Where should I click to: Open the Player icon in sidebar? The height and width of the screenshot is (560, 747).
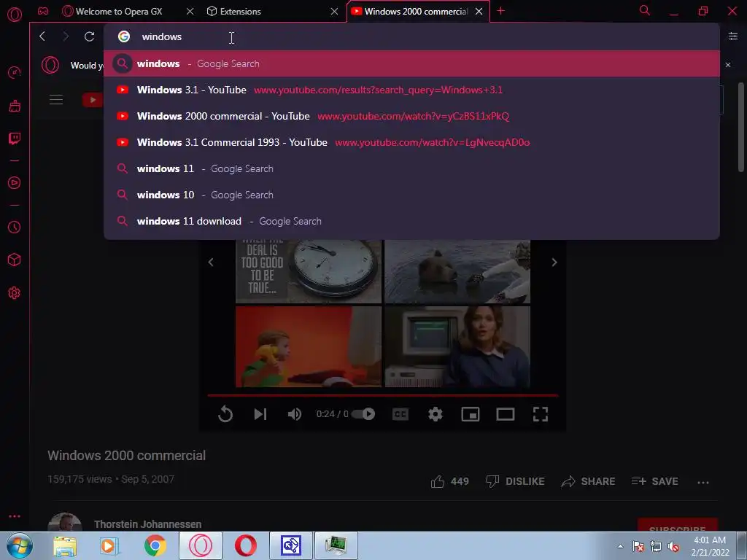point(15,183)
